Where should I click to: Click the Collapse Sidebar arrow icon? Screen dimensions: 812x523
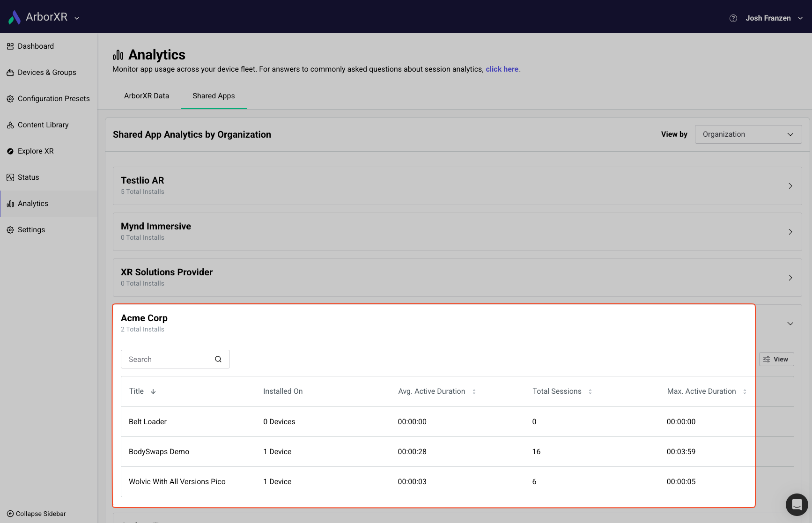10,514
